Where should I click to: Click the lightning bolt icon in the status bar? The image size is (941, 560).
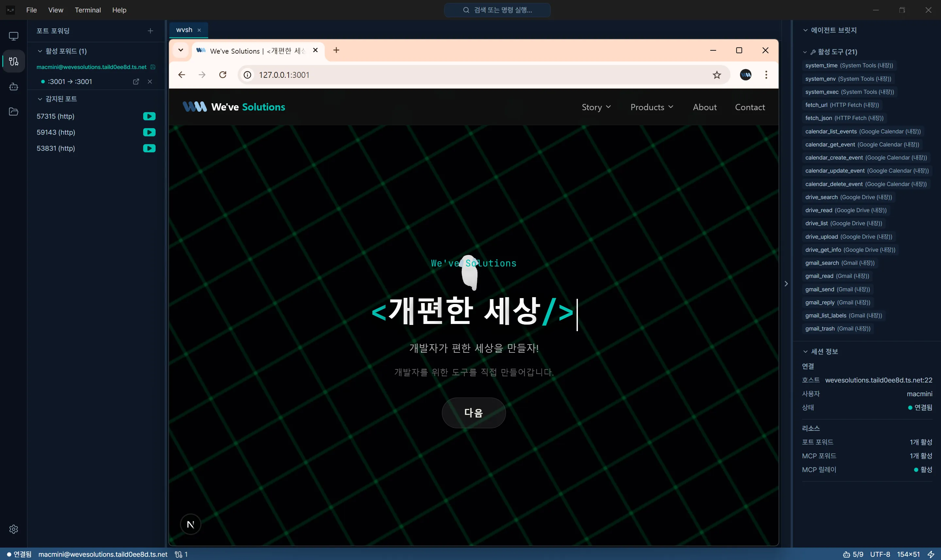(x=931, y=554)
